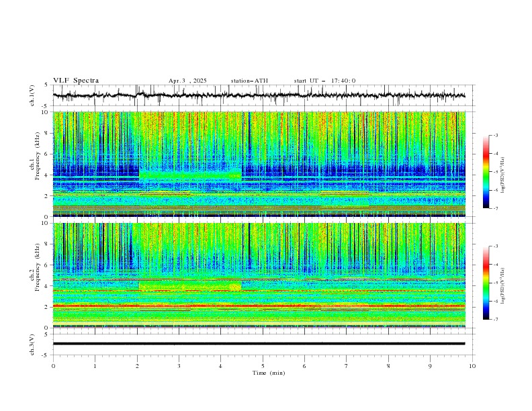Click the ch.3 flat voltage trace
The width and height of the screenshot is (532, 411).
pyautogui.click(x=259, y=344)
